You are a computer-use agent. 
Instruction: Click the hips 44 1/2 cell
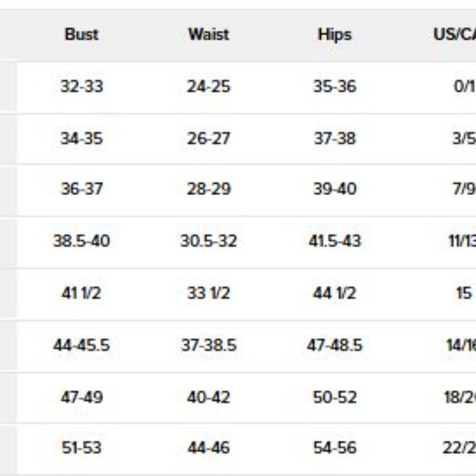tap(335, 293)
